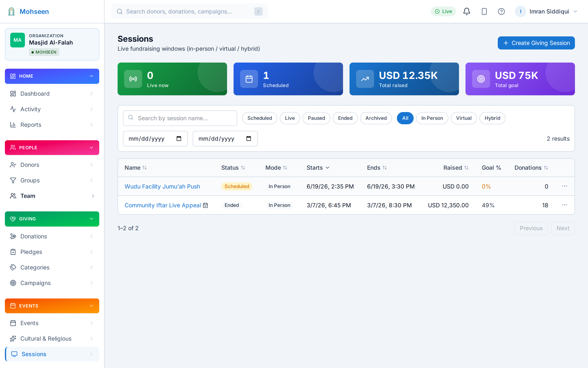Click the Live environment badge
Screen dimensions: 588x368
[x=443, y=11]
